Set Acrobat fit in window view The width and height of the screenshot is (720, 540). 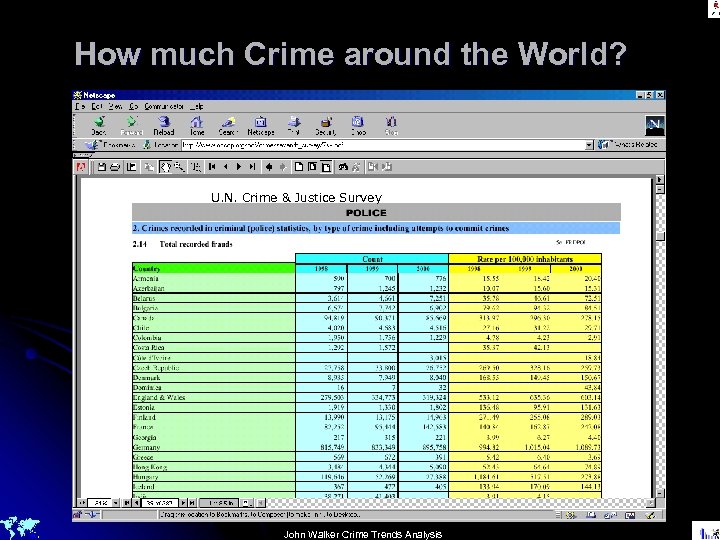point(312,167)
